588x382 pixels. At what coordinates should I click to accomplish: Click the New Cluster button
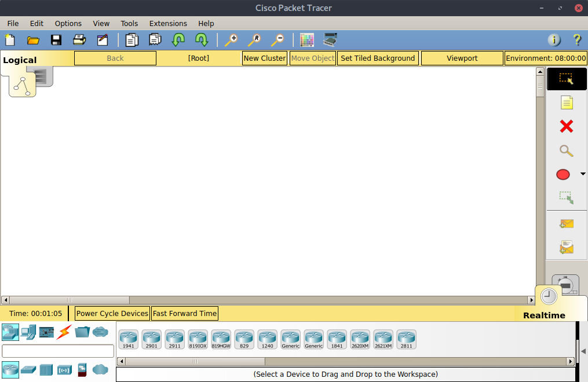click(265, 58)
